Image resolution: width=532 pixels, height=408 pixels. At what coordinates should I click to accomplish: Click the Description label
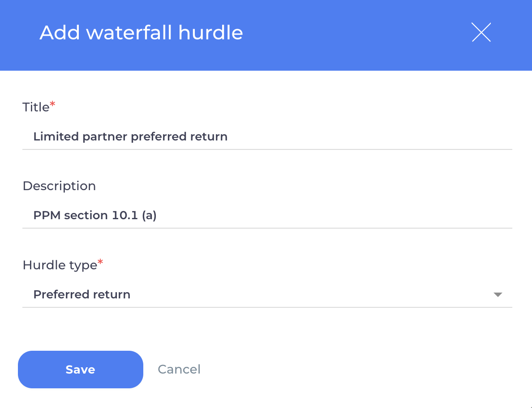click(x=59, y=186)
